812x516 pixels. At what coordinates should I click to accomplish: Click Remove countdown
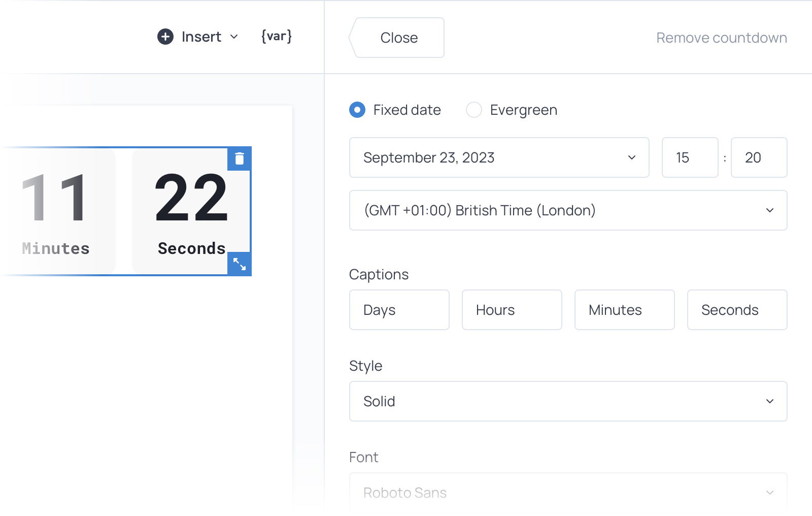tap(722, 38)
